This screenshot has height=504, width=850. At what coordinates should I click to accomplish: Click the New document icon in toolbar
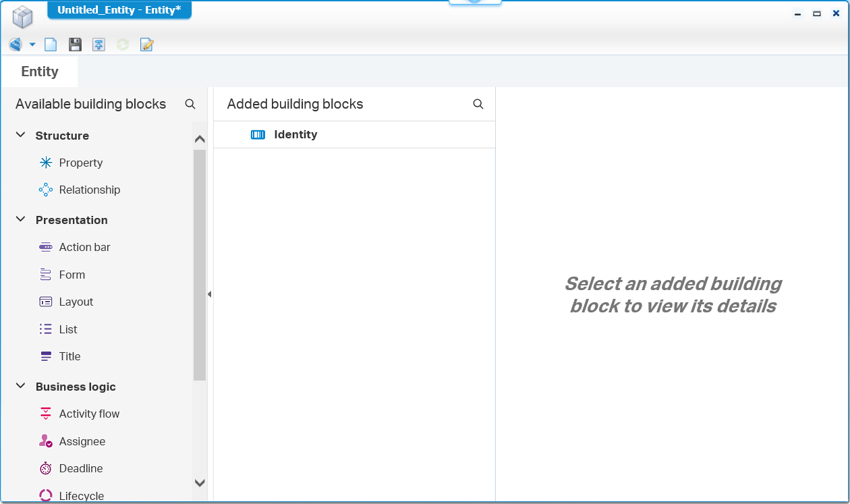51,45
